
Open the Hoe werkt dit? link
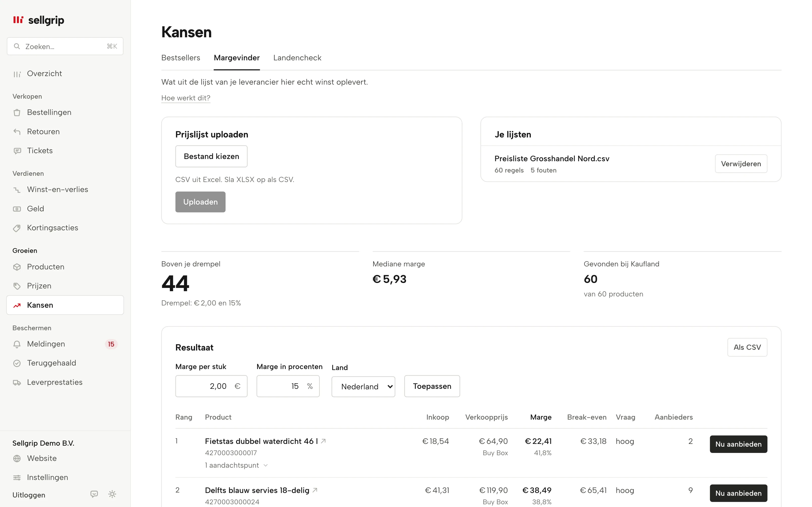(x=185, y=98)
